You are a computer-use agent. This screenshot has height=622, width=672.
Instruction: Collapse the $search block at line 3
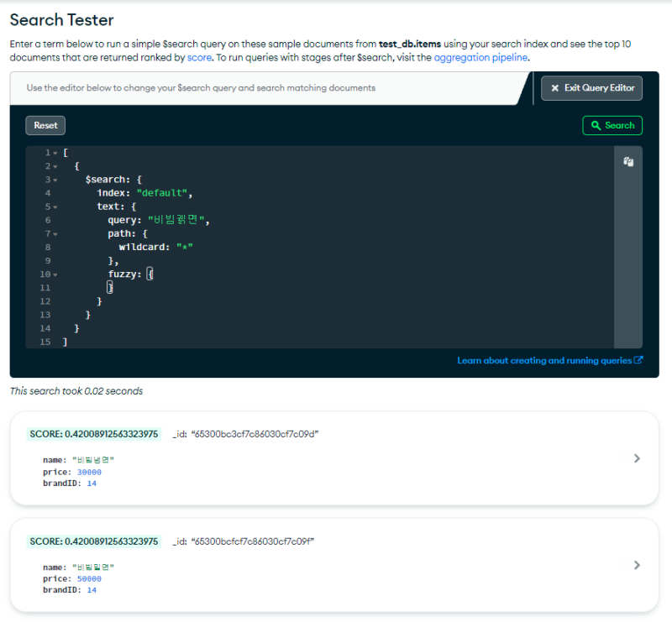[55, 180]
